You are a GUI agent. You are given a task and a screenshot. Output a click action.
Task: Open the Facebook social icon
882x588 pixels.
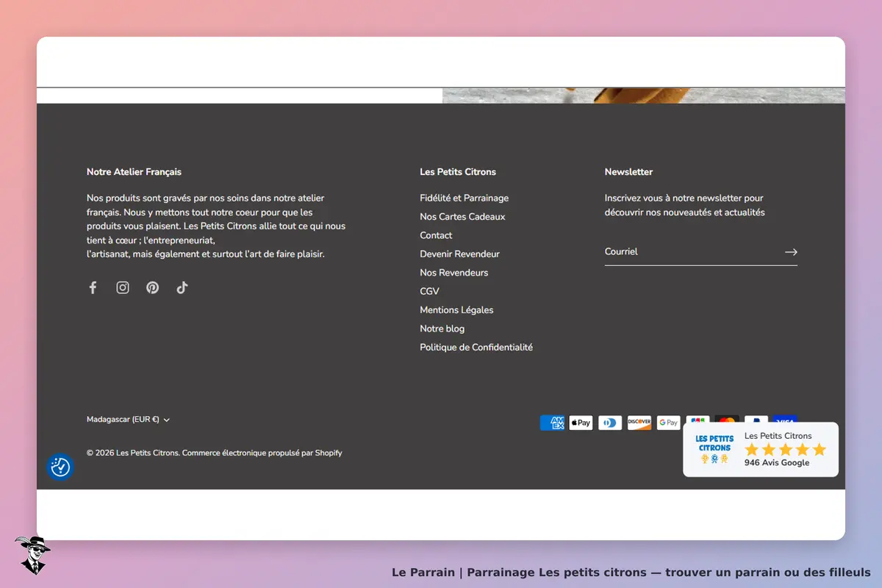point(93,287)
